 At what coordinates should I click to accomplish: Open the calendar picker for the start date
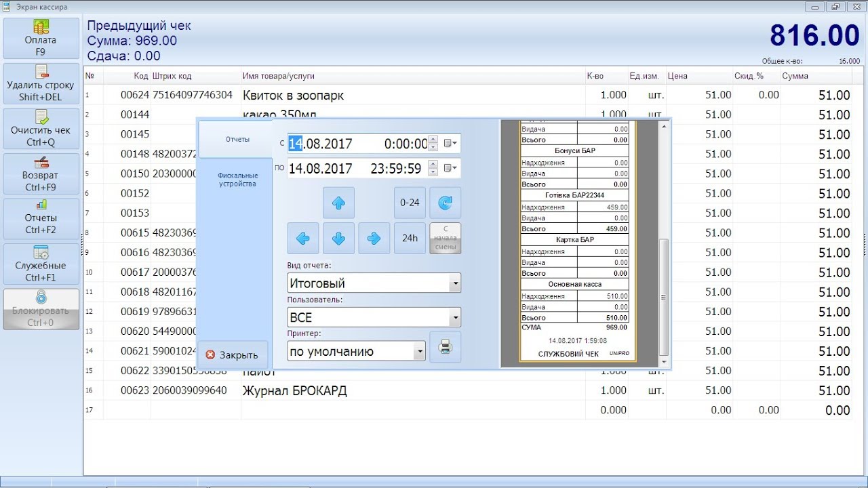(451, 144)
